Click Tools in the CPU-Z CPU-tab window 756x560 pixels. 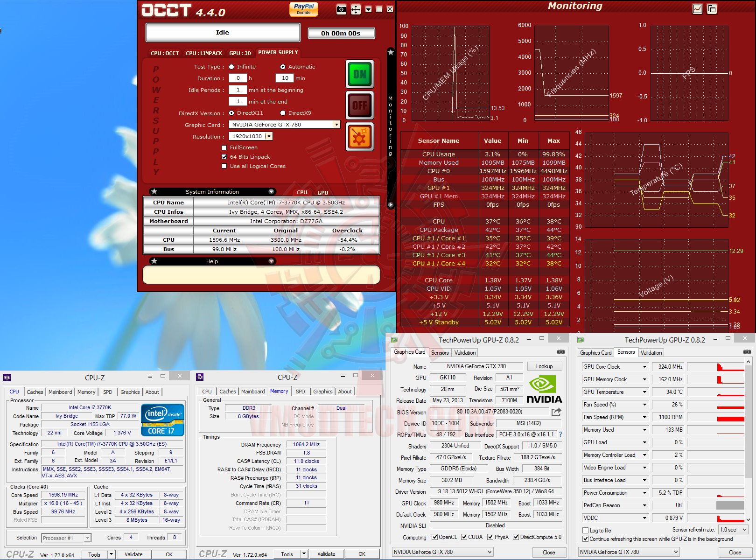(94, 554)
